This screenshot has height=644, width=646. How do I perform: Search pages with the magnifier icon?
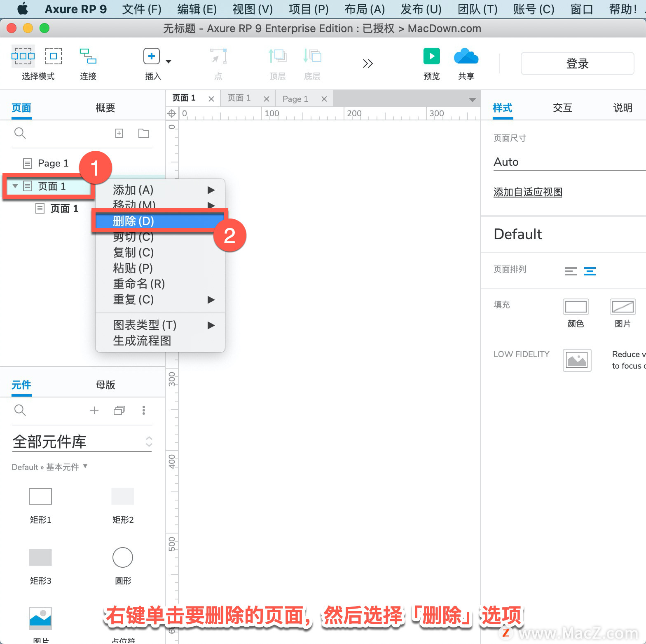click(x=20, y=133)
